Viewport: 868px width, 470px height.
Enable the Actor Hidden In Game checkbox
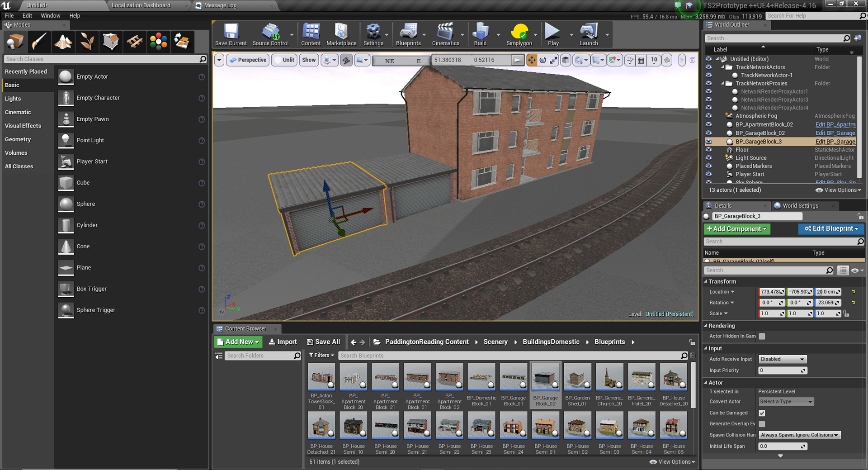(762, 336)
